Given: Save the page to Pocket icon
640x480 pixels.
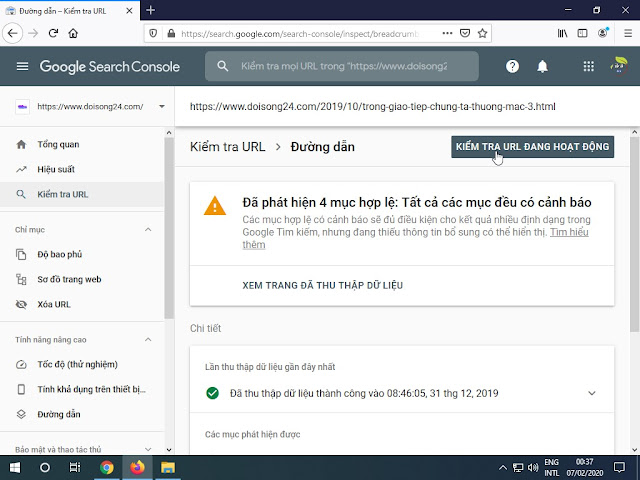Looking at the screenshot, I should pyautogui.click(x=465, y=33).
